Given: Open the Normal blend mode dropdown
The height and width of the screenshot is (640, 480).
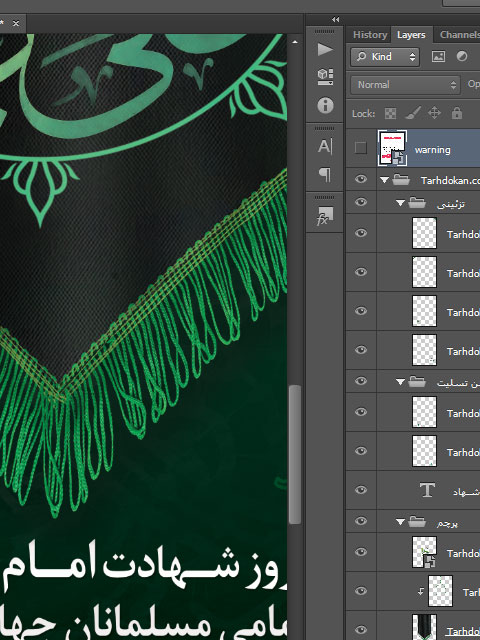Looking at the screenshot, I should [405, 85].
